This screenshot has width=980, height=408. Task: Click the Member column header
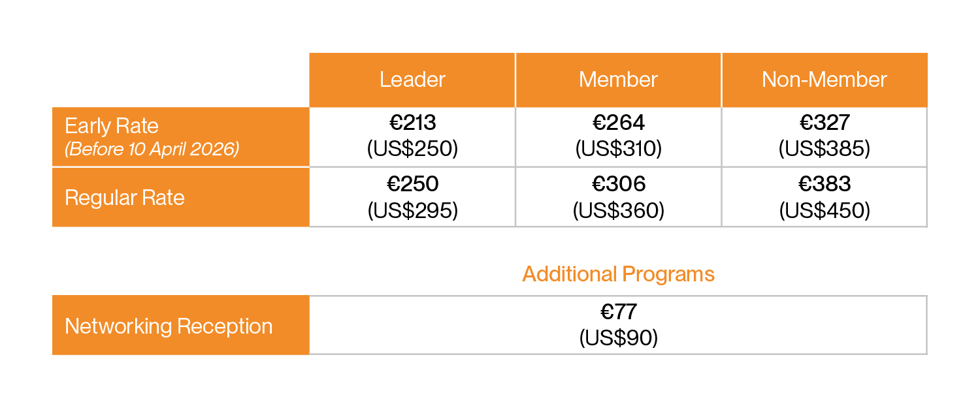[618, 80]
